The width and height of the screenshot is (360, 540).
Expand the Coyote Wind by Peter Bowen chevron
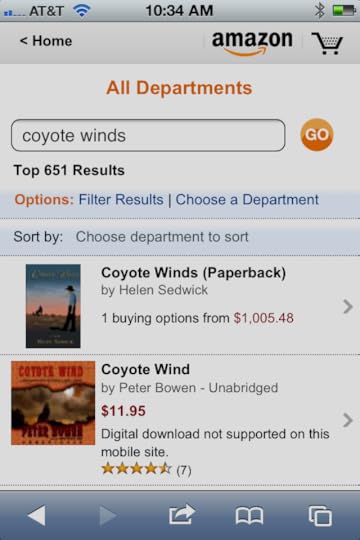[x=348, y=420]
